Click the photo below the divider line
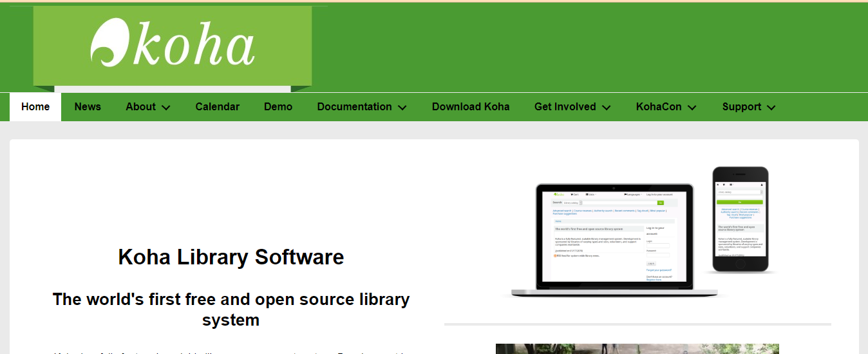The image size is (868, 354). [x=637, y=349]
